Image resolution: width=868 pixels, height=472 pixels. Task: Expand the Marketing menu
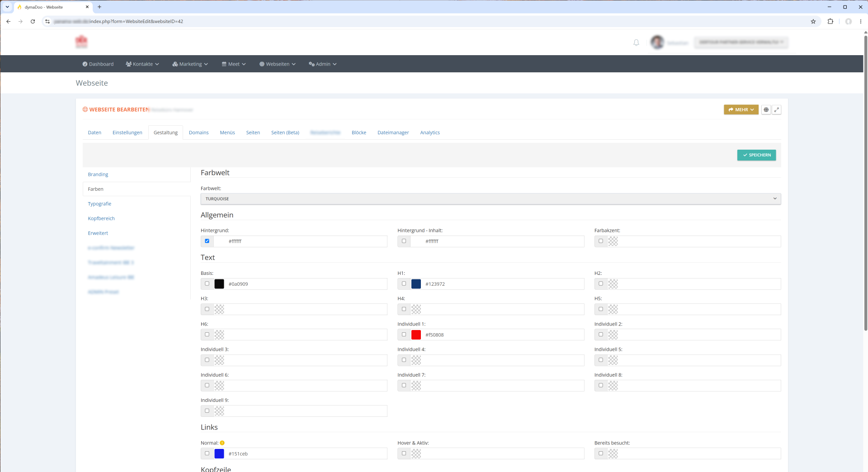pyautogui.click(x=190, y=64)
